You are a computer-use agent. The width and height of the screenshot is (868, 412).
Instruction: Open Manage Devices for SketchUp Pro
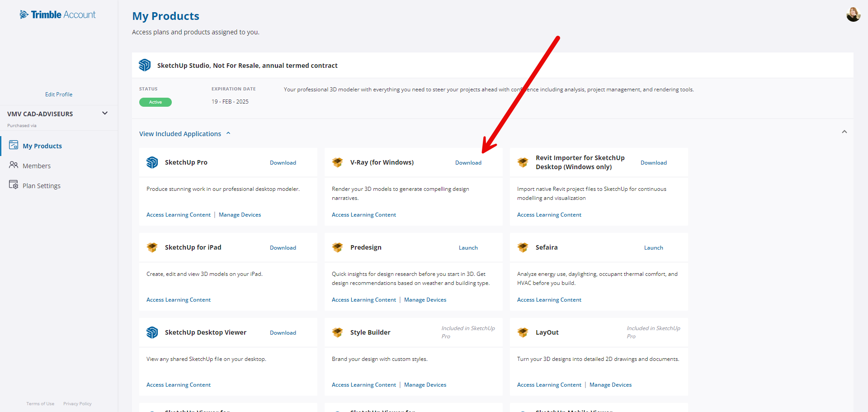240,215
